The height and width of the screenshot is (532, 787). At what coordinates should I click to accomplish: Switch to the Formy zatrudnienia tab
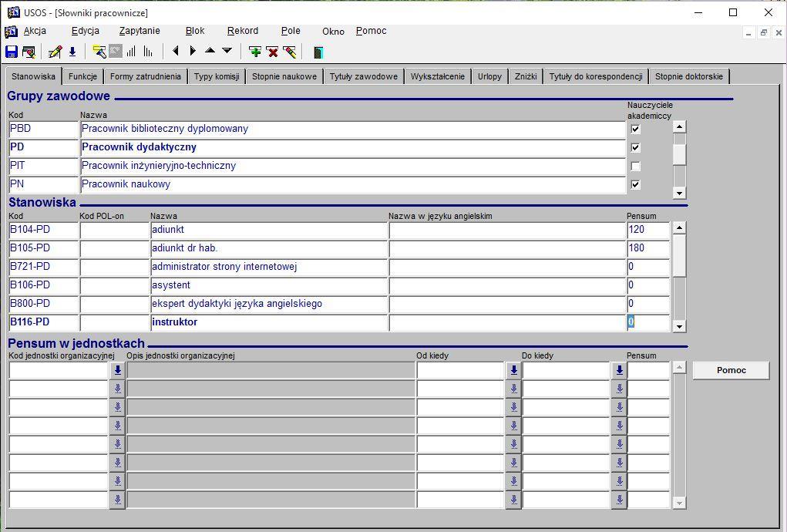[146, 76]
